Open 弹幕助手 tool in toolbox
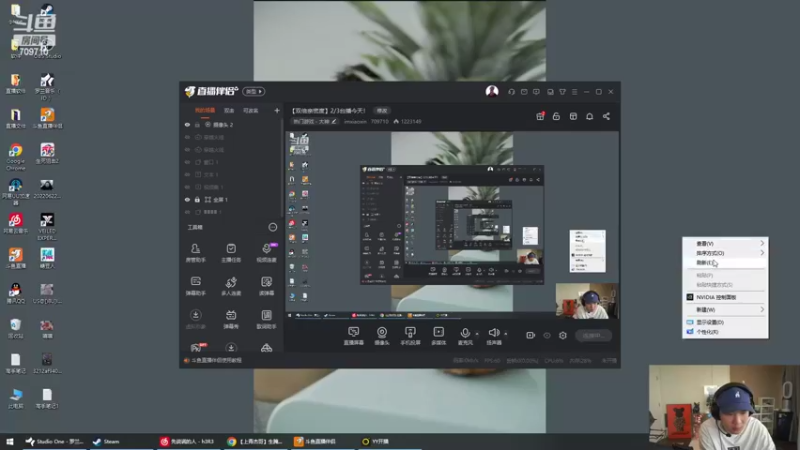Viewport: 800px width, 450px height. 195,286
